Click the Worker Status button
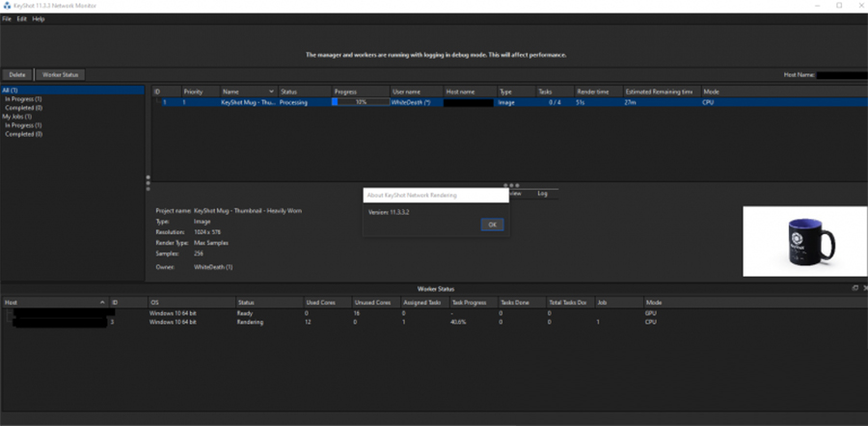 pyautogui.click(x=60, y=74)
